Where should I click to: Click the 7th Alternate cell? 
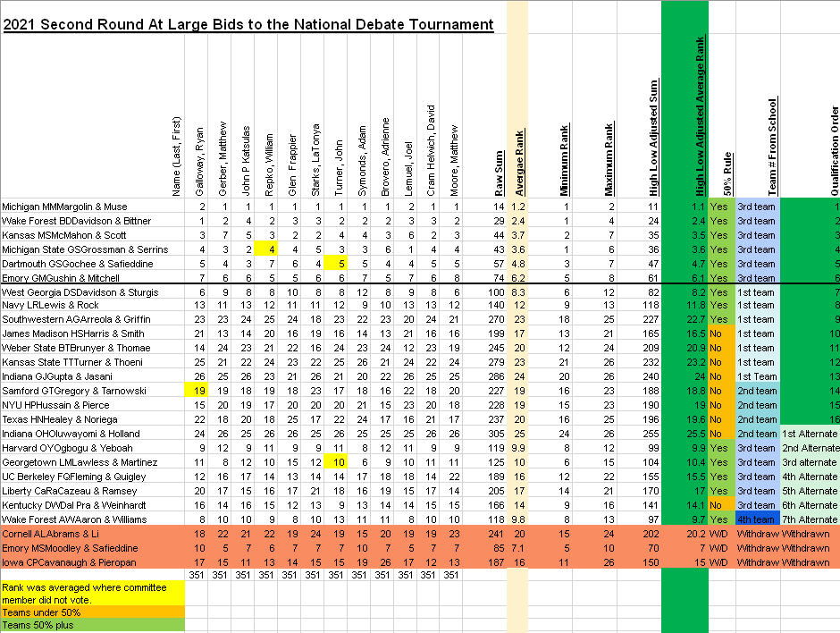(x=810, y=519)
